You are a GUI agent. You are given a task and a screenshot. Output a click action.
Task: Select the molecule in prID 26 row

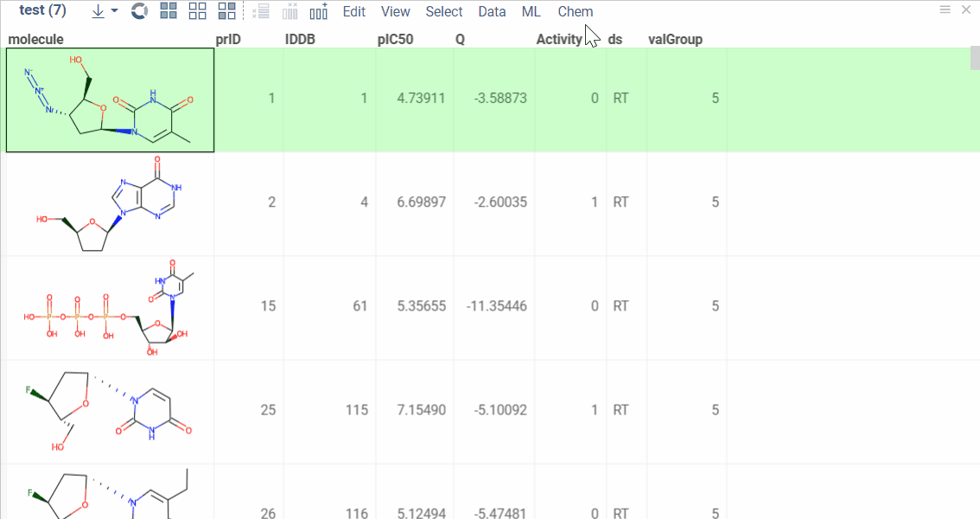tap(110, 492)
